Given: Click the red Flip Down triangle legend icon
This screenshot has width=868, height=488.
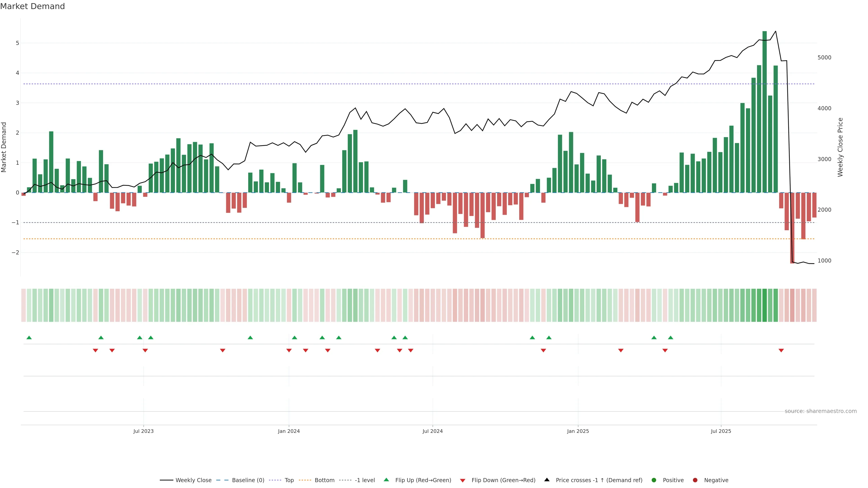Looking at the screenshot, I should tap(463, 480).
